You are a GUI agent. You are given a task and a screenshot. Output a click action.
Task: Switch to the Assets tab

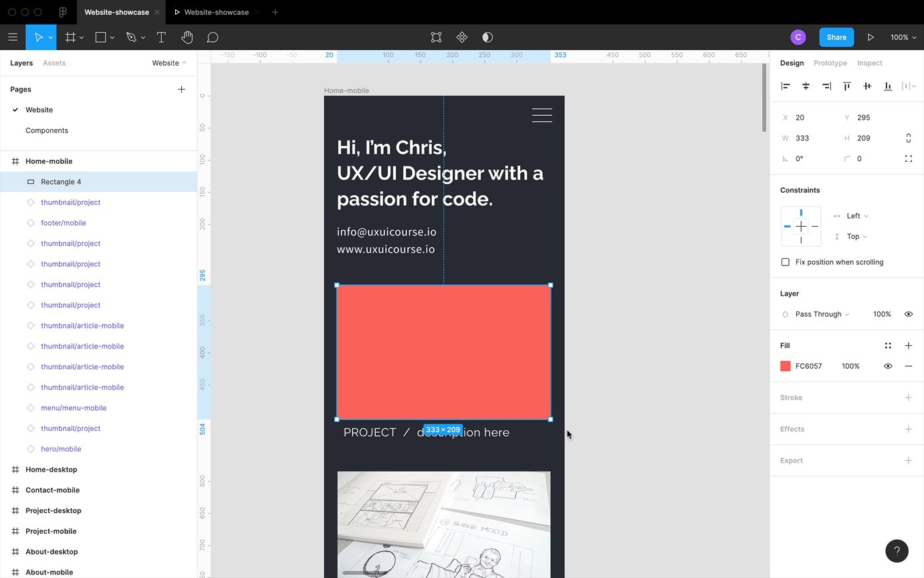pyautogui.click(x=54, y=63)
